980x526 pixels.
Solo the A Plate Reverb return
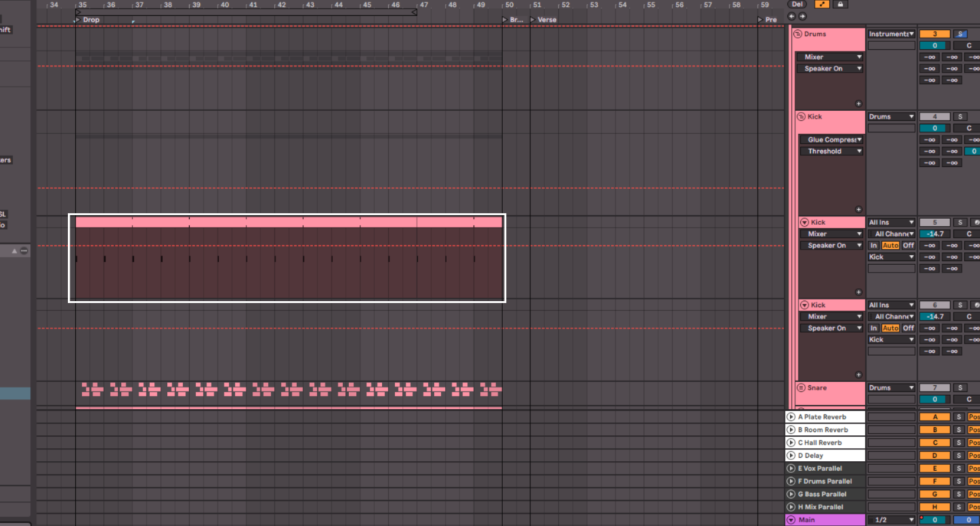pos(958,417)
